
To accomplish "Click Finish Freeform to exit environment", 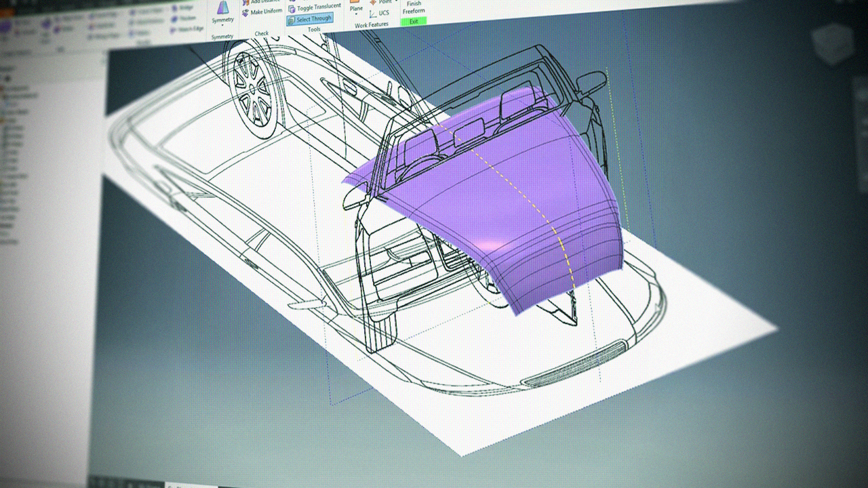I will coord(413,7).
